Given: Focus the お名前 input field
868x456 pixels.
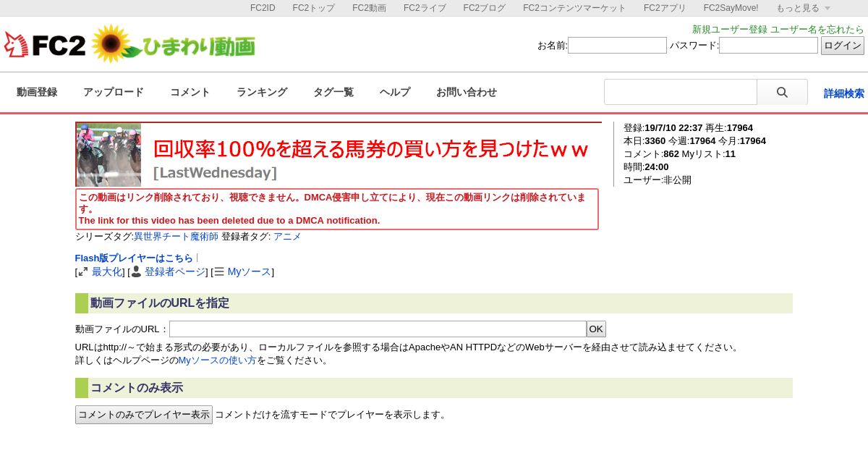Looking at the screenshot, I should (617, 46).
